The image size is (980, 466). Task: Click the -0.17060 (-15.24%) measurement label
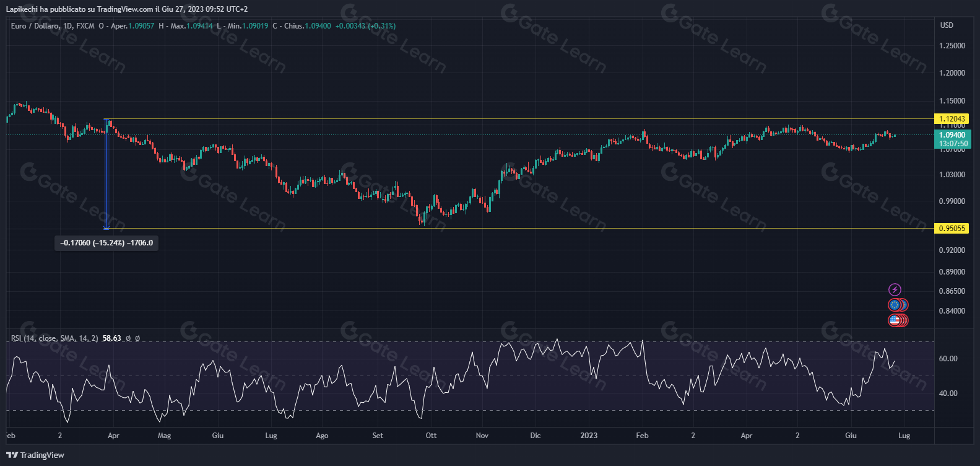(106, 243)
